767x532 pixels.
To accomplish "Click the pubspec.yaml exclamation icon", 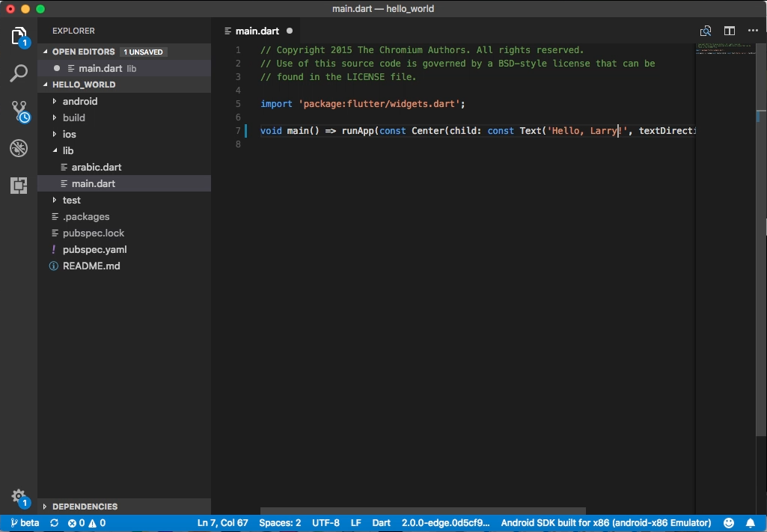I will point(54,249).
